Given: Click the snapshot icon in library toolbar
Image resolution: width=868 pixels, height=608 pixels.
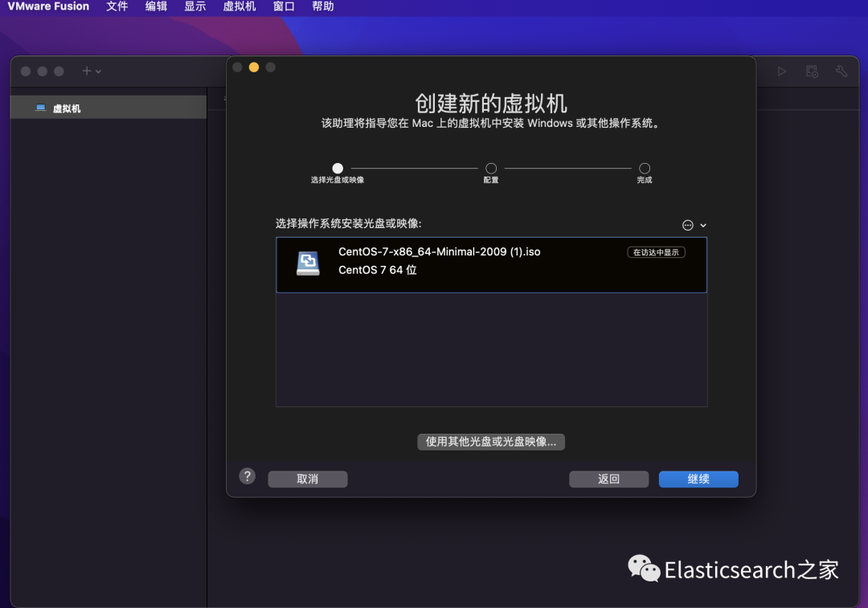Looking at the screenshot, I should [x=812, y=71].
